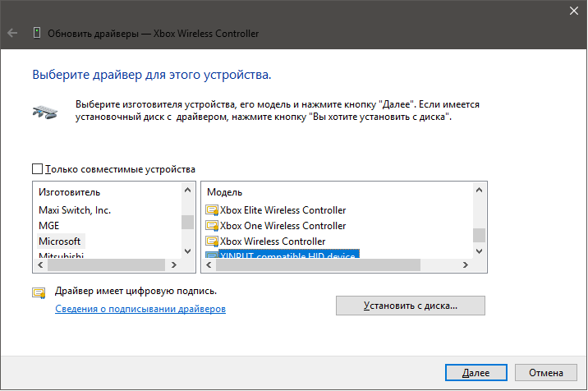
Task: Choose Xbox Wireless Controller model
Action: click(273, 241)
